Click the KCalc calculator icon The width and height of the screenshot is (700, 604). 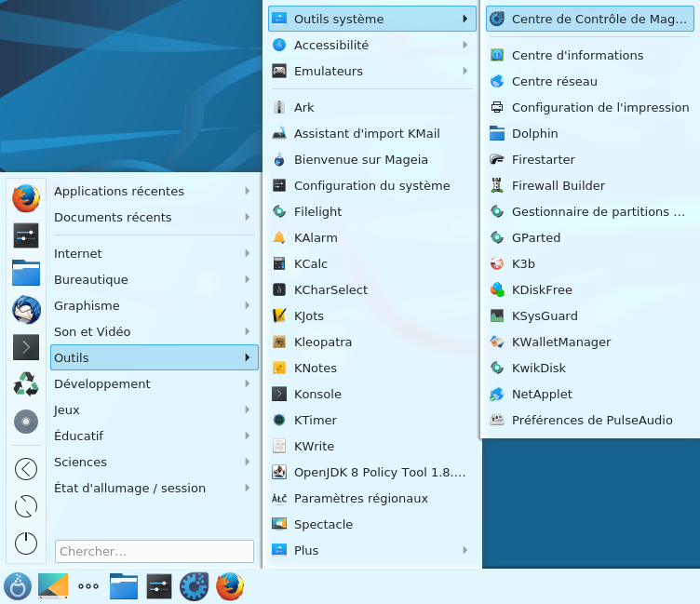click(x=279, y=263)
